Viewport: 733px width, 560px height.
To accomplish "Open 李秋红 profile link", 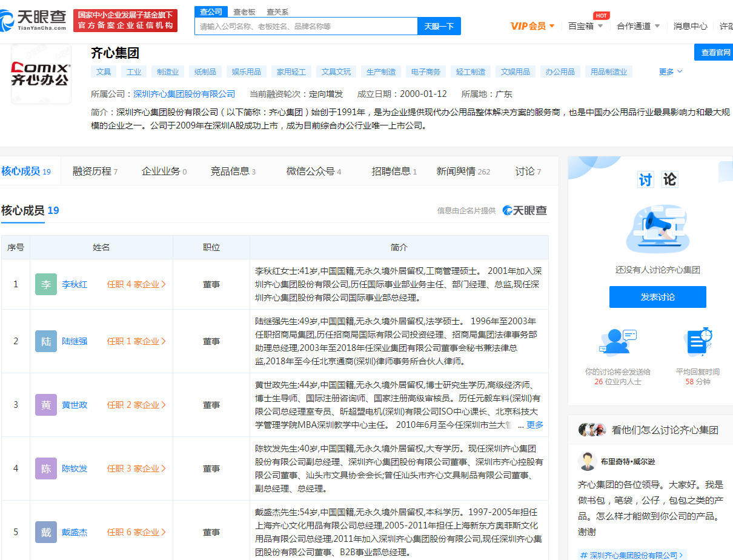I will coord(75,284).
